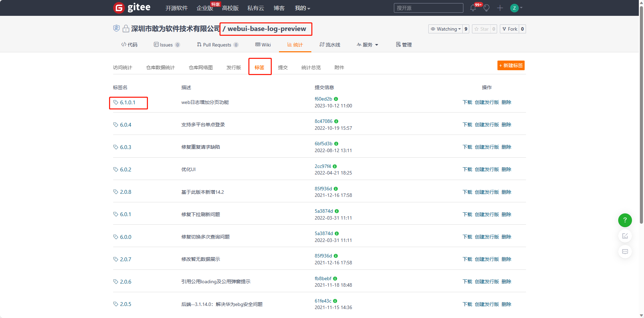The height and width of the screenshot is (318, 644).
Task: Click the tag icon beside 2.0.5
Action: pos(116,304)
